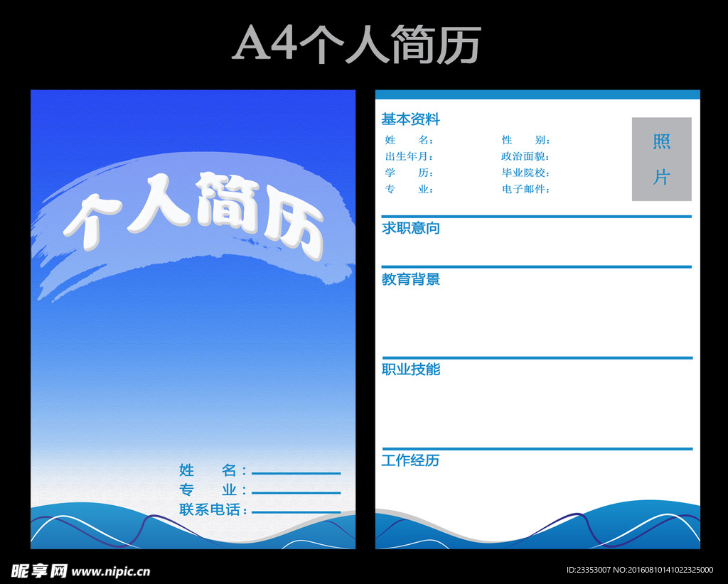
Task: Click the 学历 field label
Action: pyautogui.click(x=409, y=173)
